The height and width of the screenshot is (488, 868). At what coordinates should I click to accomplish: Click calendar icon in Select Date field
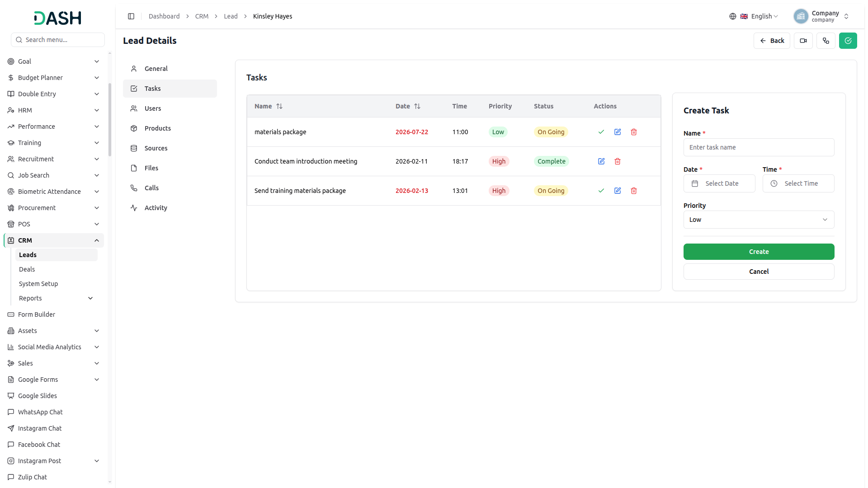pyautogui.click(x=695, y=183)
